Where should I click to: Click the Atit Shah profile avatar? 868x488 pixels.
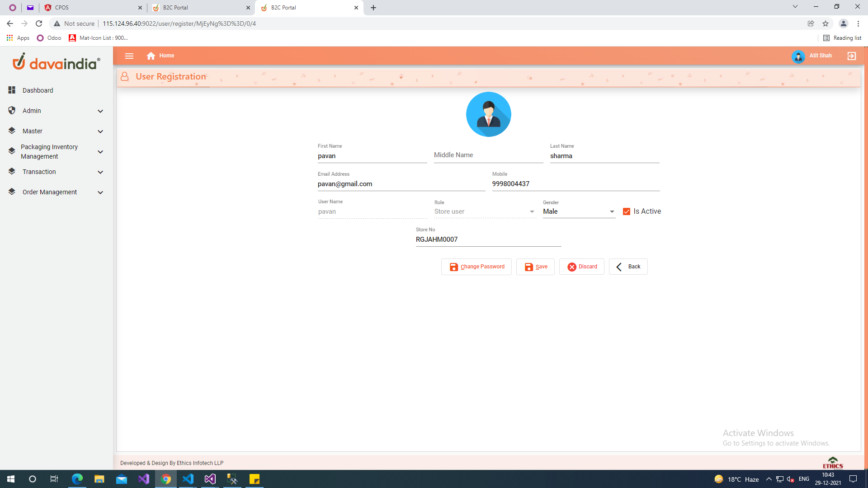click(x=798, y=56)
